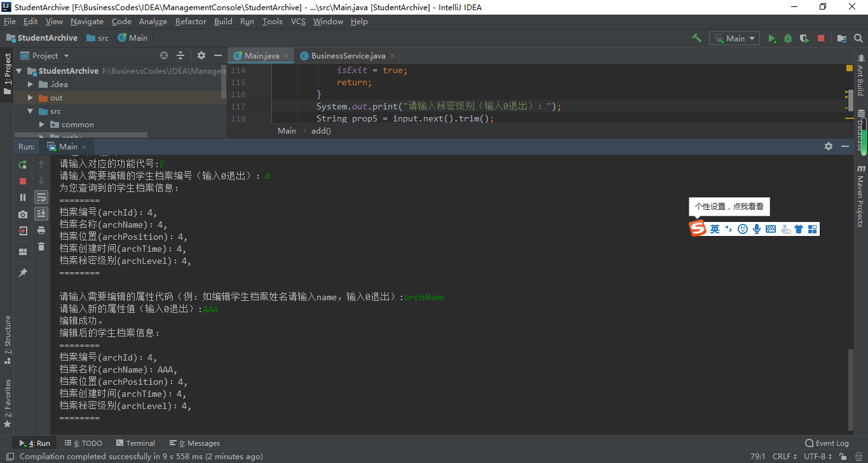This screenshot has height=463, width=868.
Task: Open the 0: Messages tool window tab
Action: pyautogui.click(x=194, y=443)
